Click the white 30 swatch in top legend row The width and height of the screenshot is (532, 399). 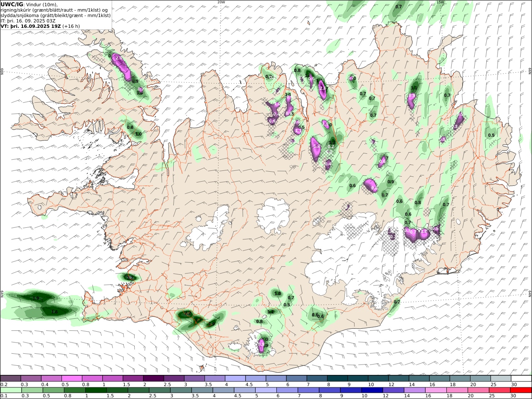coord(520,379)
